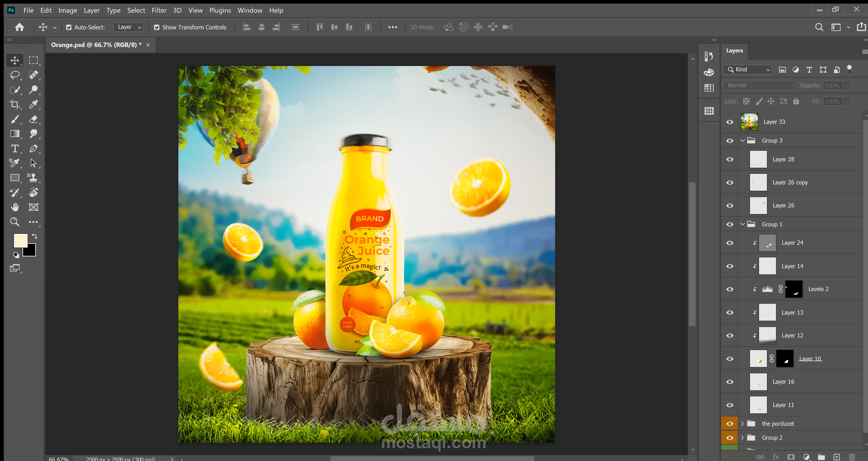Hide the Layer 33 visibility eye
Screen dimensions: 868x461
pyautogui.click(x=730, y=122)
